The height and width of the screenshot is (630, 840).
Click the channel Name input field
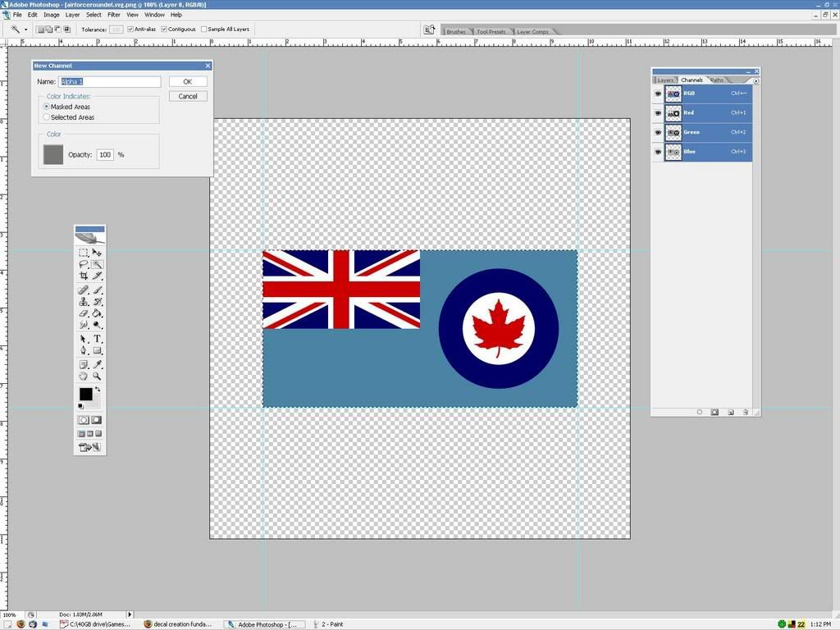[110, 81]
